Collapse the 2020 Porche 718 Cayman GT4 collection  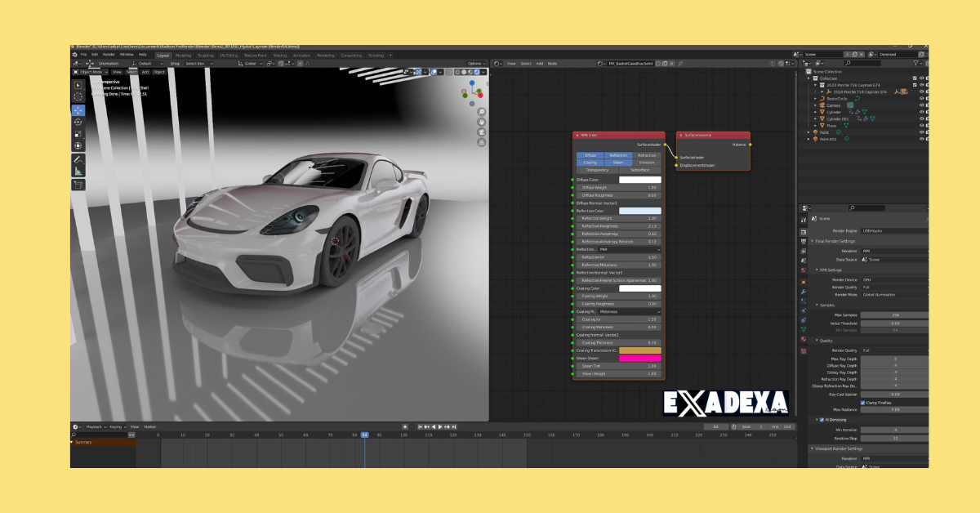coord(815,85)
